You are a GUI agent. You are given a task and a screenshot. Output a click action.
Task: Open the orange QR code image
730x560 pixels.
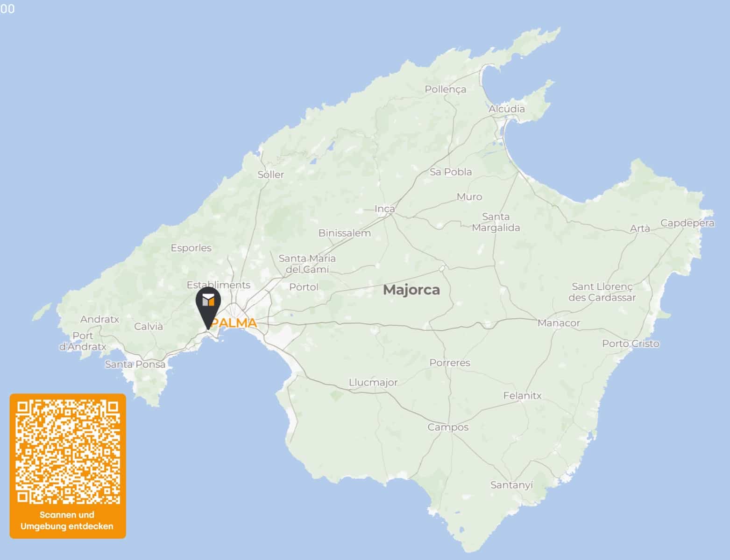click(x=68, y=452)
